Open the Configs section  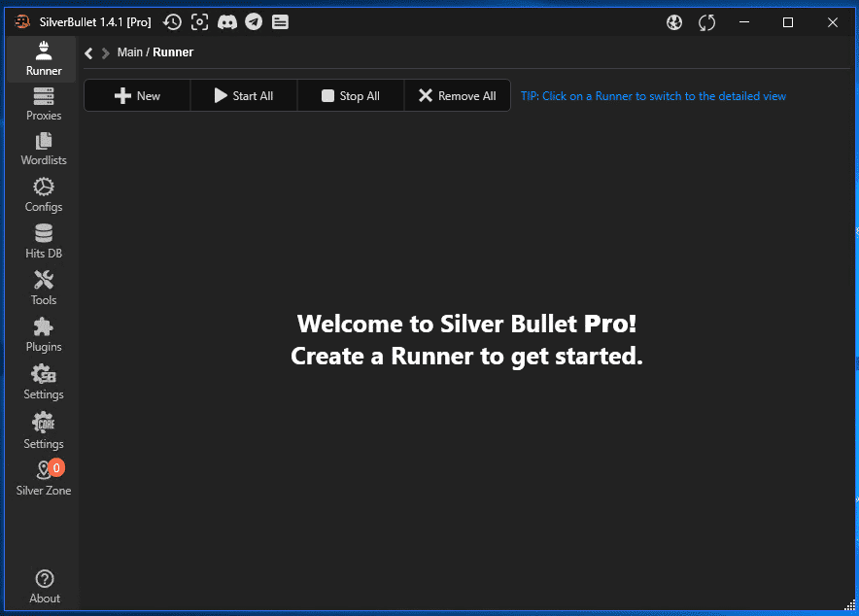(44, 195)
